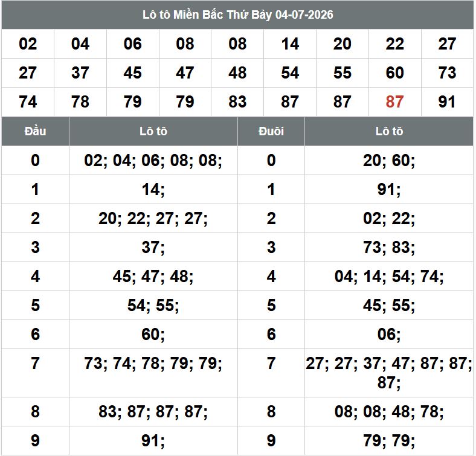Image resolution: width=476 pixels, height=456 pixels.
Task: Click Đầu 2 row 20; 22; 27; 27
Action: [153, 219]
